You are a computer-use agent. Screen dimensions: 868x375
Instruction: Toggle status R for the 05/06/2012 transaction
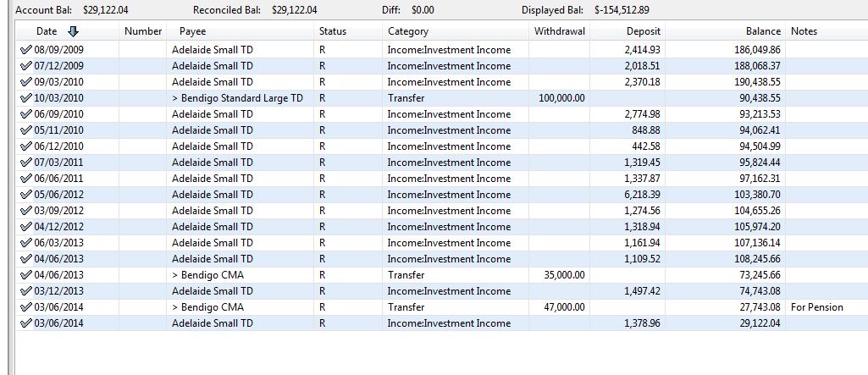pyautogui.click(x=323, y=195)
